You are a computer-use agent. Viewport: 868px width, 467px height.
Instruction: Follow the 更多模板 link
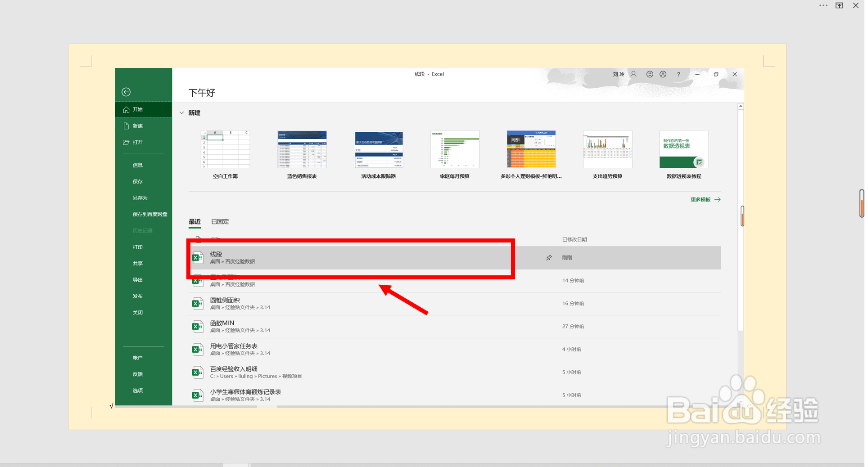[705, 200]
